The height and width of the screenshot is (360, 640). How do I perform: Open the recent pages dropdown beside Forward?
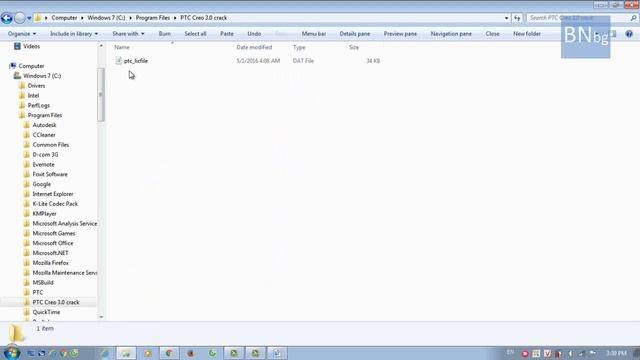click(x=29, y=18)
